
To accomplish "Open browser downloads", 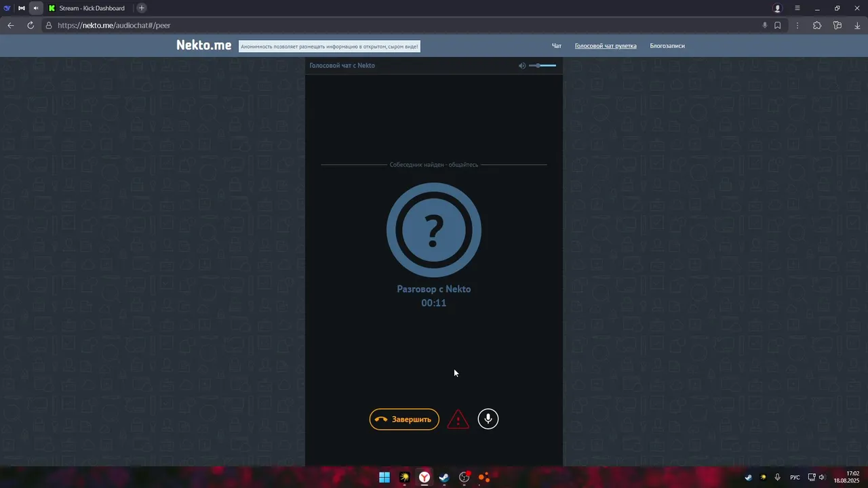I will (857, 26).
